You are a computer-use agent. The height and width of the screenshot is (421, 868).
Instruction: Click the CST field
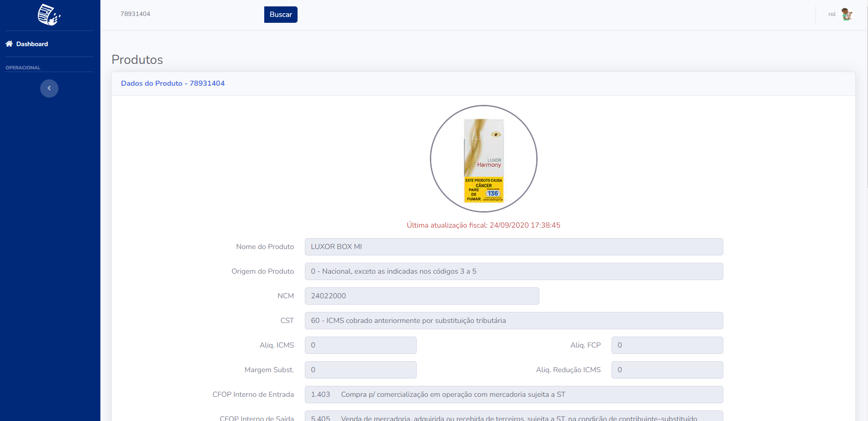pos(514,321)
